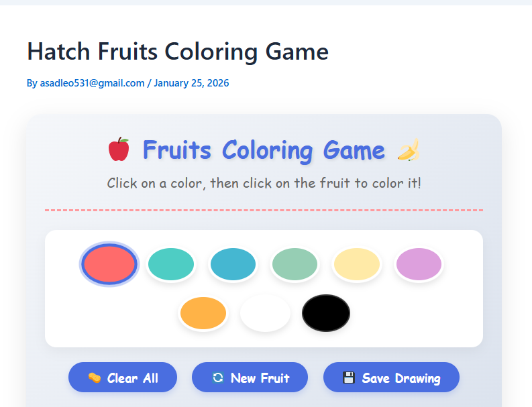Click the eraser icon on Clear All

tap(95, 378)
